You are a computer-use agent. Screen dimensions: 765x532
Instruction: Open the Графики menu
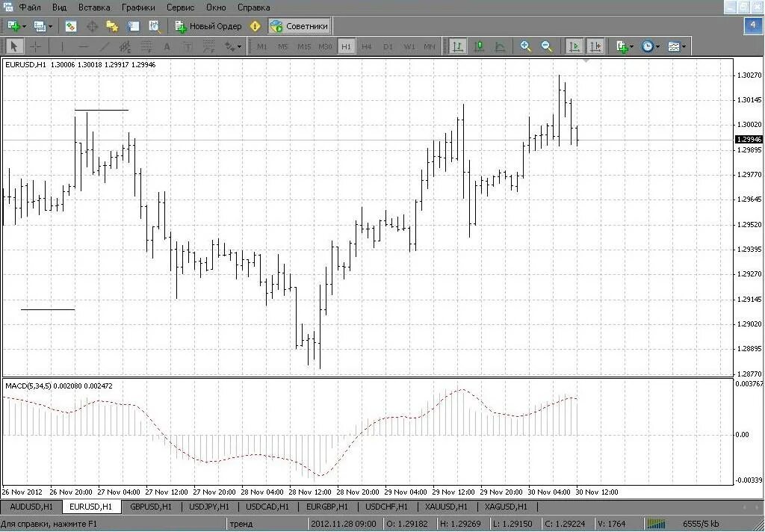(138, 7)
